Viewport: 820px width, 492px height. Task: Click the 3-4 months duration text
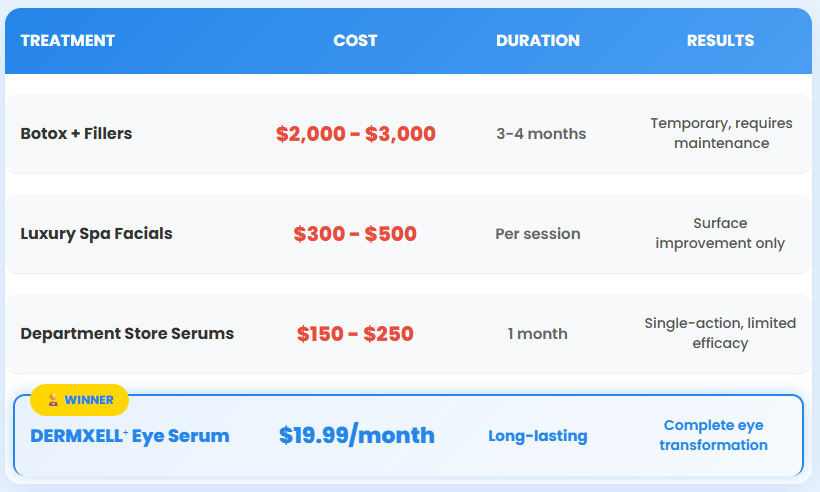tap(541, 134)
